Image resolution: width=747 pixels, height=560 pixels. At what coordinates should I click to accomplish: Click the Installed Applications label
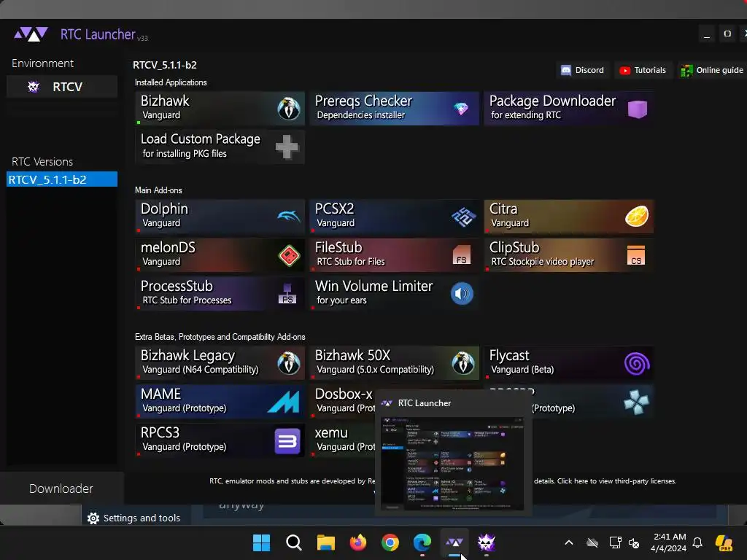point(171,82)
